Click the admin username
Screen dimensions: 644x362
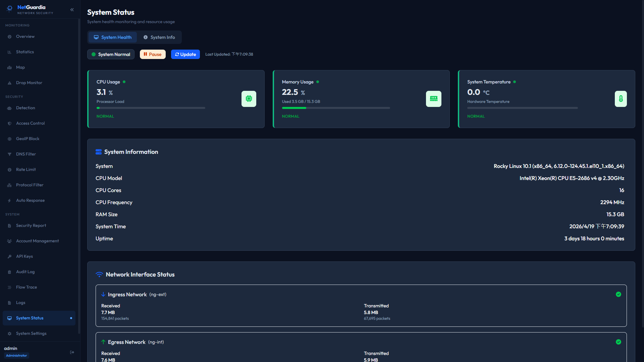point(10,348)
